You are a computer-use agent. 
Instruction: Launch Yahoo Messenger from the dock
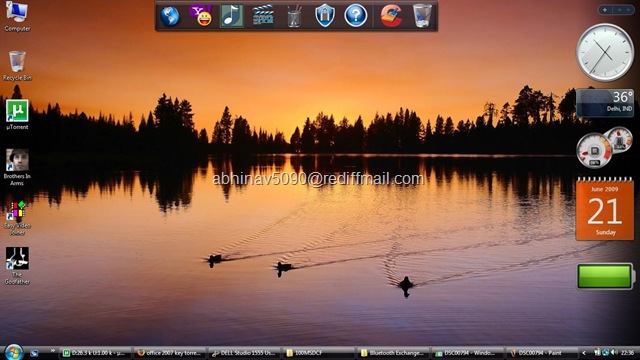point(201,16)
